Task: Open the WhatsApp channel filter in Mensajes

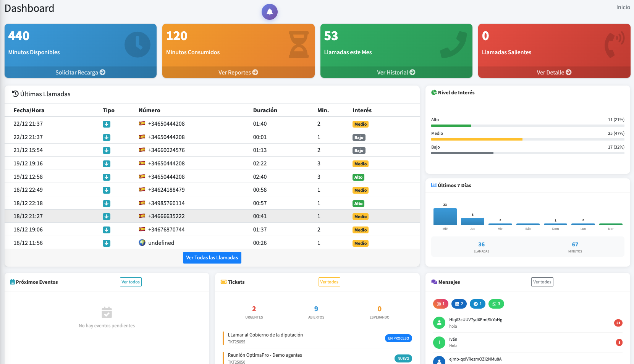Action: tap(496, 304)
